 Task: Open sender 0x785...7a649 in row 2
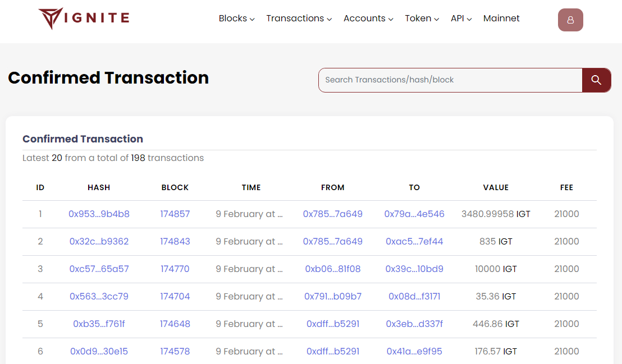click(332, 242)
